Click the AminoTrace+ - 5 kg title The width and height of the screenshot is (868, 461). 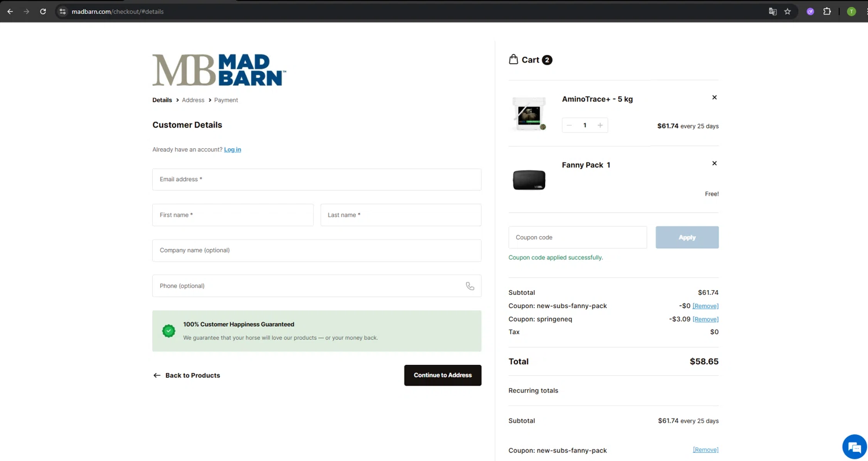pyautogui.click(x=597, y=99)
